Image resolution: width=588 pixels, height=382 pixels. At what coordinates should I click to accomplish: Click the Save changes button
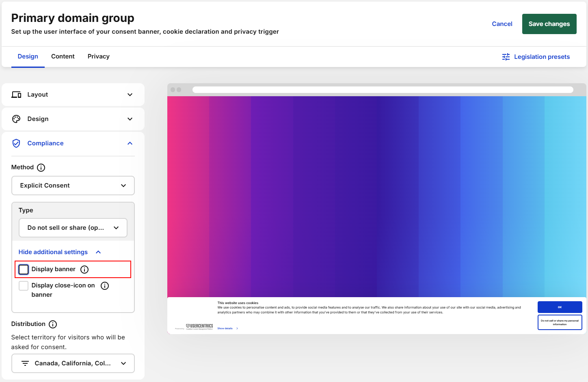pyautogui.click(x=549, y=24)
